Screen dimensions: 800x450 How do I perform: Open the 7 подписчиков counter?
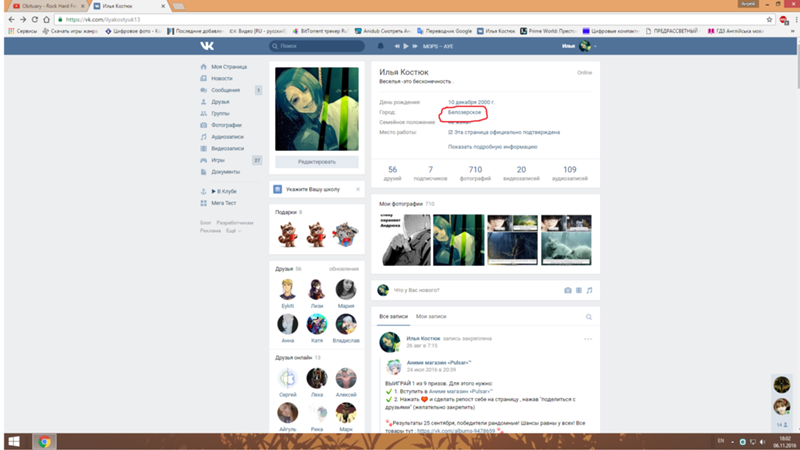point(430,173)
